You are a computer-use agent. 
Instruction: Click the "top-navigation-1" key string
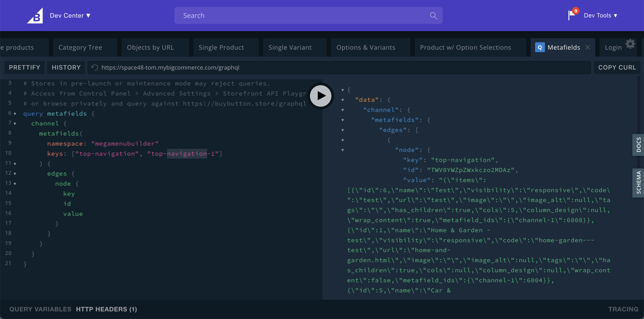(183, 154)
